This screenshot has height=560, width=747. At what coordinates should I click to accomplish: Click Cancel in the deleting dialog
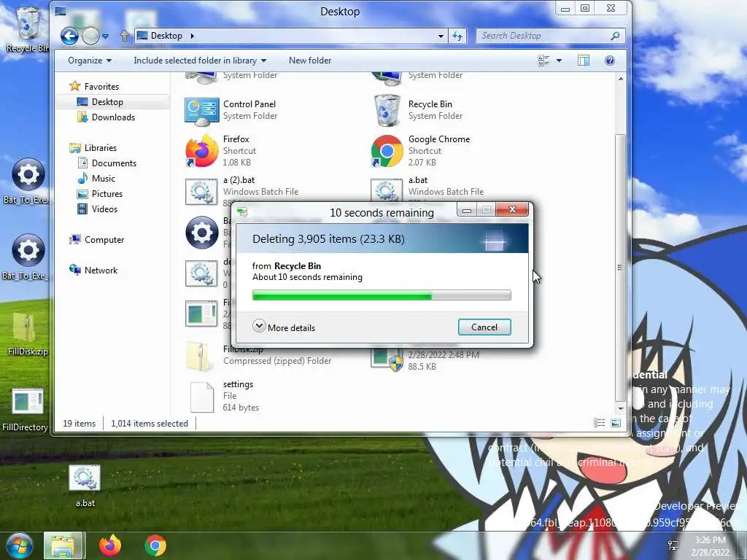pos(484,327)
